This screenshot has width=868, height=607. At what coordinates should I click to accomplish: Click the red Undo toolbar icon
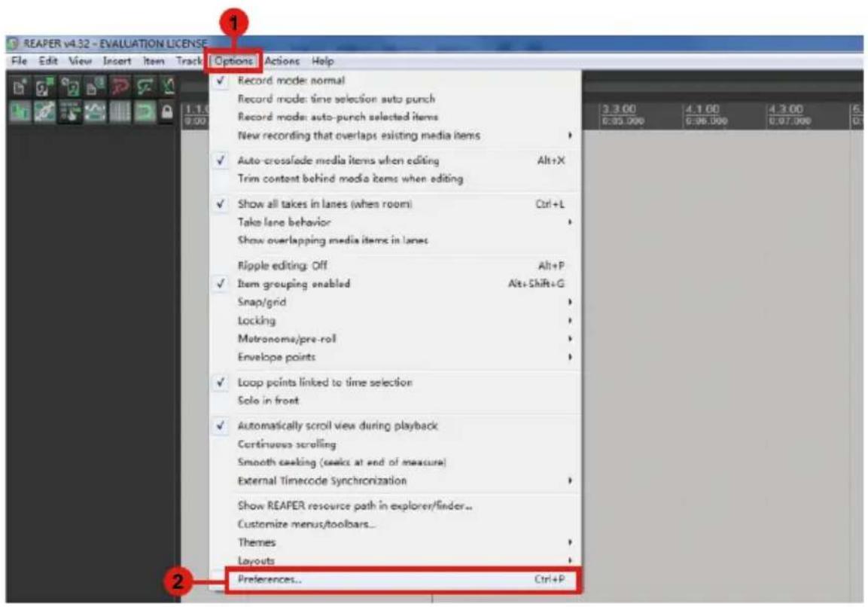(120, 87)
